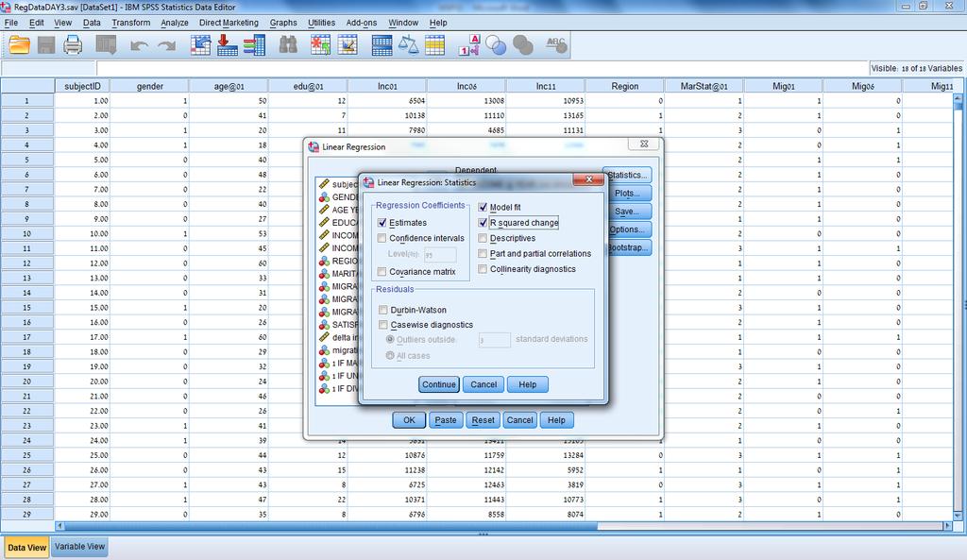967x560 pixels.
Task: Click the Value labels icon
Action: [x=469, y=45]
